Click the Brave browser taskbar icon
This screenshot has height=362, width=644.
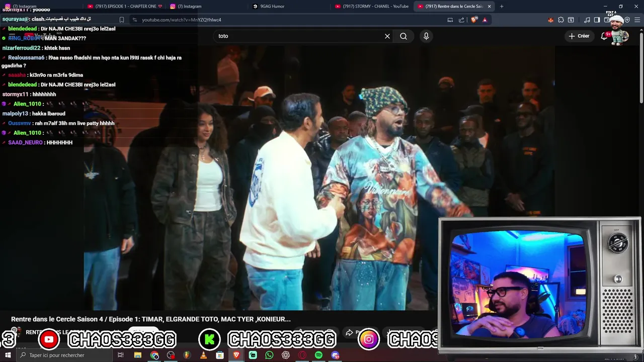click(236, 355)
